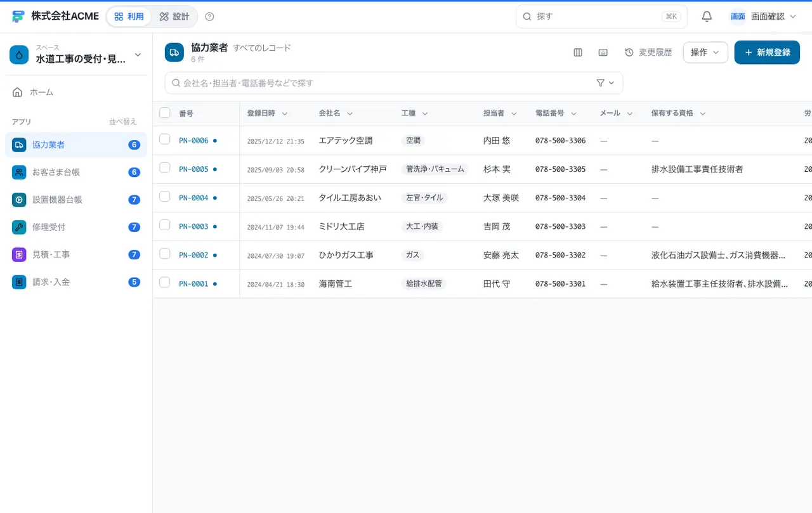Open record PN-0002 link

pyautogui.click(x=193, y=255)
